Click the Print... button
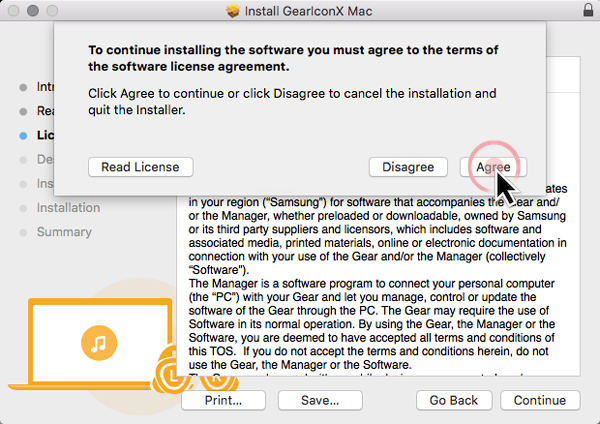The height and width of the screenshot is (424, 600). point(223,400)
